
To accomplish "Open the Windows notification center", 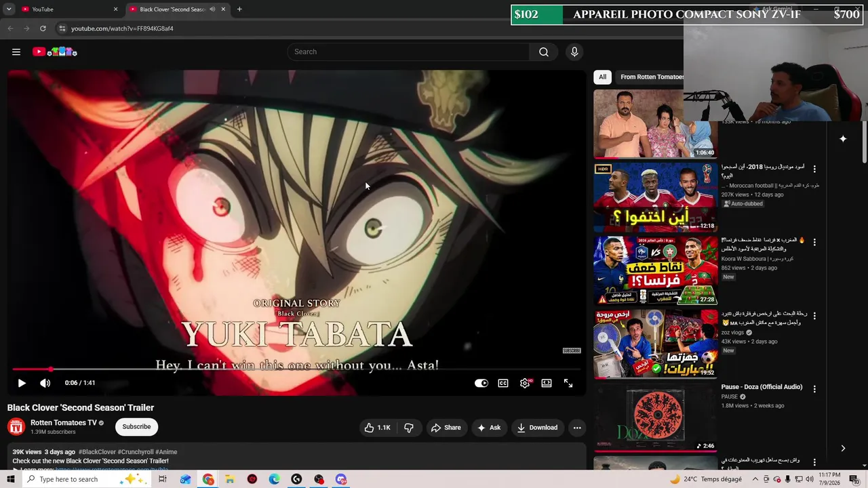I will (x=854, y=479).
